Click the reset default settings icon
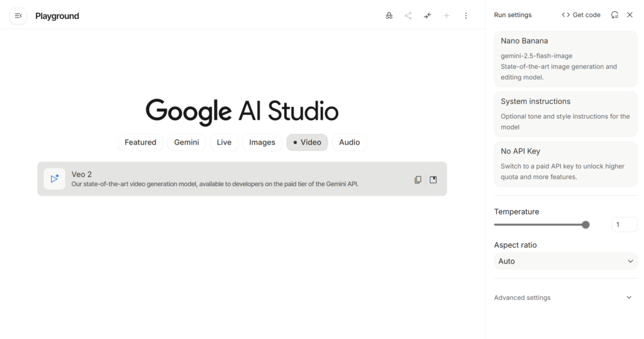The image size is (644, 339). (x=614, y=15)
